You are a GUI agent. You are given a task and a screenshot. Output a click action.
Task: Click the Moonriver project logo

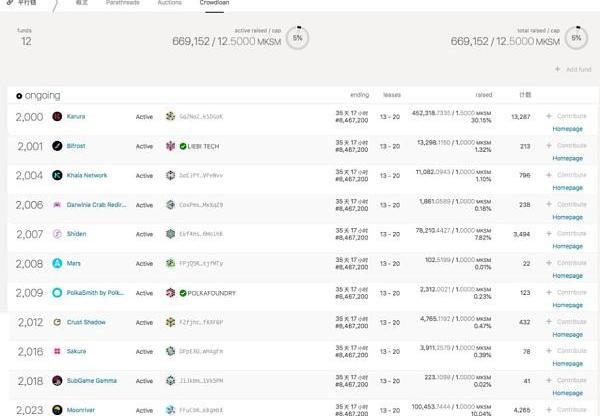(57, 410)
